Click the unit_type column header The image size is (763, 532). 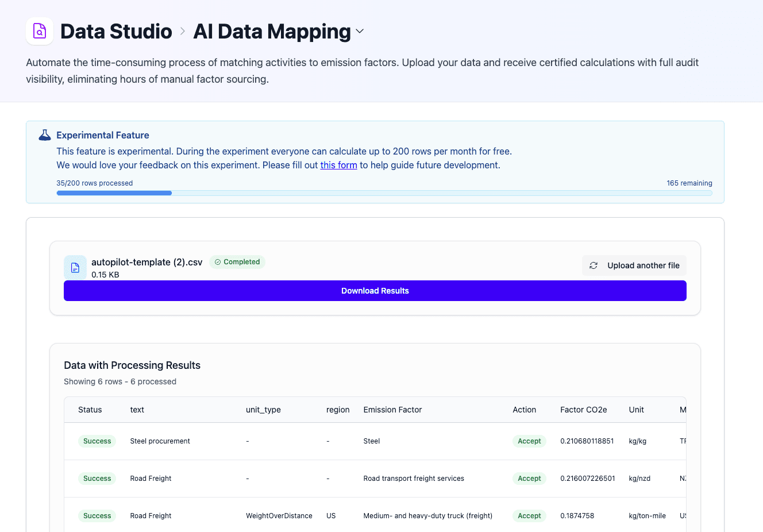point(263,410)
